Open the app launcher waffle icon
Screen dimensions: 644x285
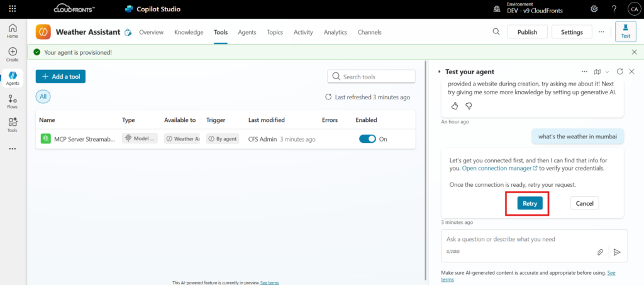[13, 9]
